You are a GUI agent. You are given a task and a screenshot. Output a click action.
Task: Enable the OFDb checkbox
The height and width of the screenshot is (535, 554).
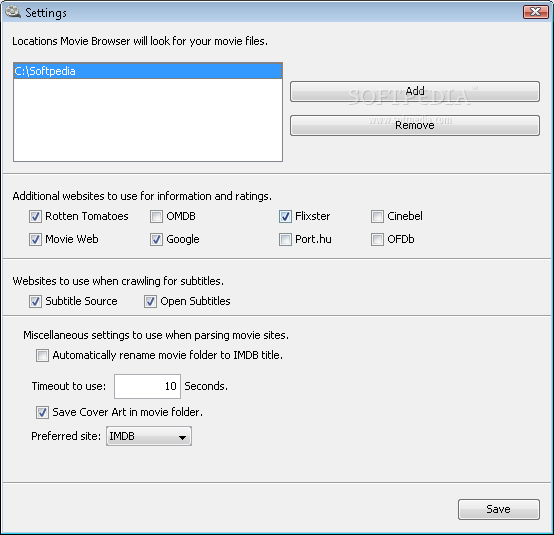[377, 239]
